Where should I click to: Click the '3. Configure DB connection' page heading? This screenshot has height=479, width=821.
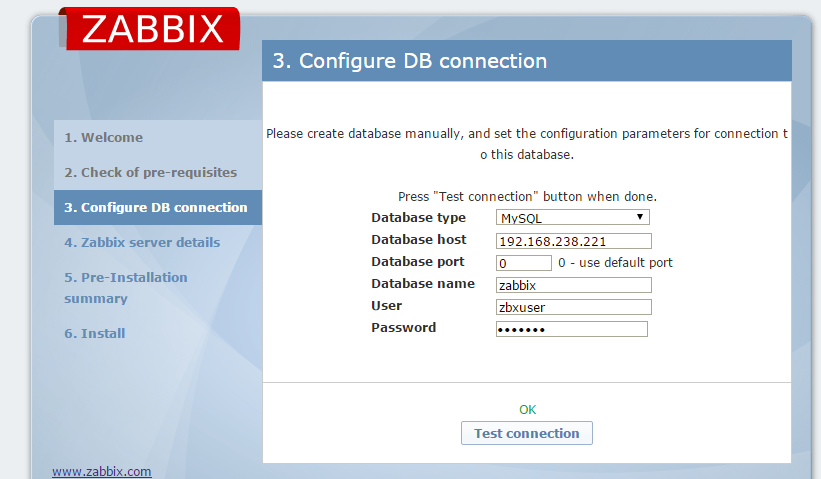click(409, 61)
